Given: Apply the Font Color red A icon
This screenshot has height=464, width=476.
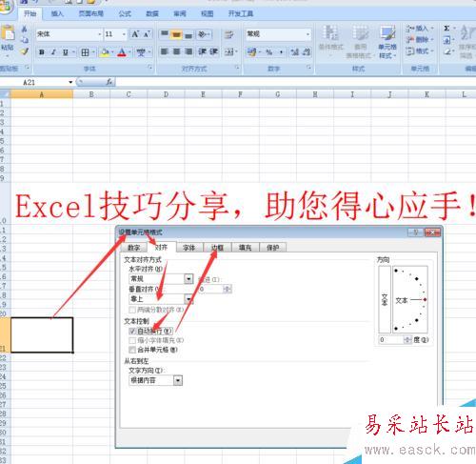Looking at the screenshot, I should pyautogui.click(x=122, y=52).
